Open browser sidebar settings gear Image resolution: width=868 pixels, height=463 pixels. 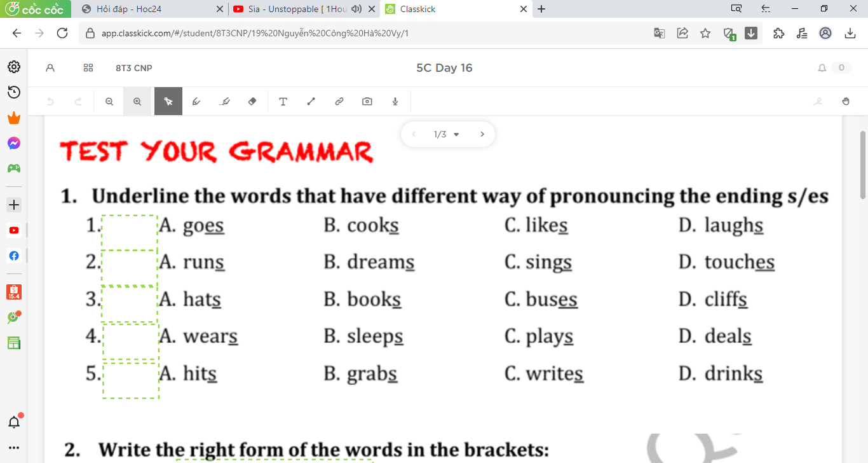click(x=13, y=67)
